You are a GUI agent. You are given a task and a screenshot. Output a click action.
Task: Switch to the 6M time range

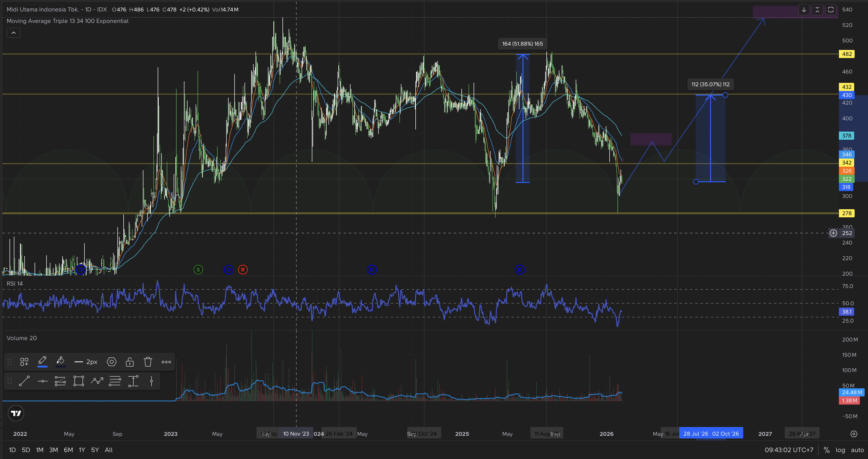[x=68, y=450]
